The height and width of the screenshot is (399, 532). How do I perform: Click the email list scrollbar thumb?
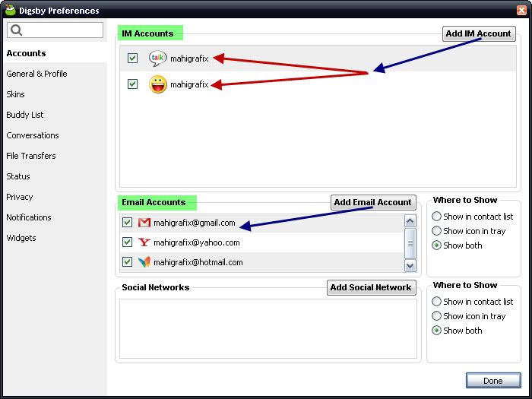410,243
